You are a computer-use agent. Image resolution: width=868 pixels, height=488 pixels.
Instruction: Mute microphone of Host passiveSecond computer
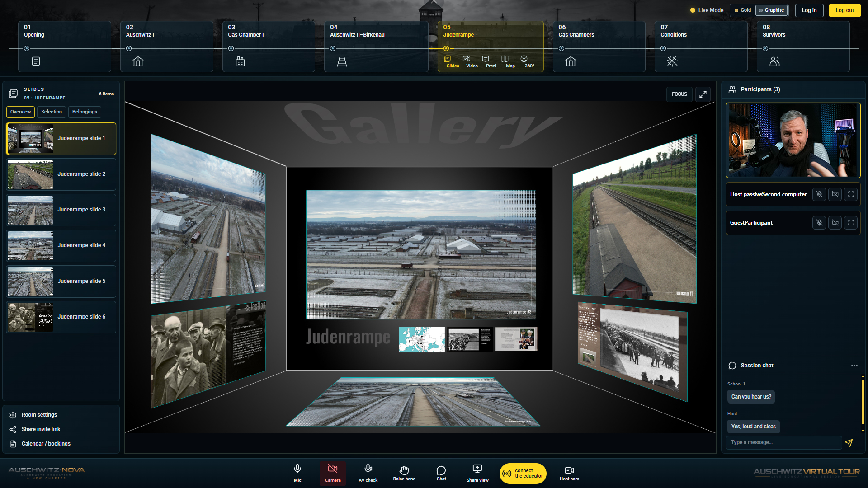click(819, 194)
